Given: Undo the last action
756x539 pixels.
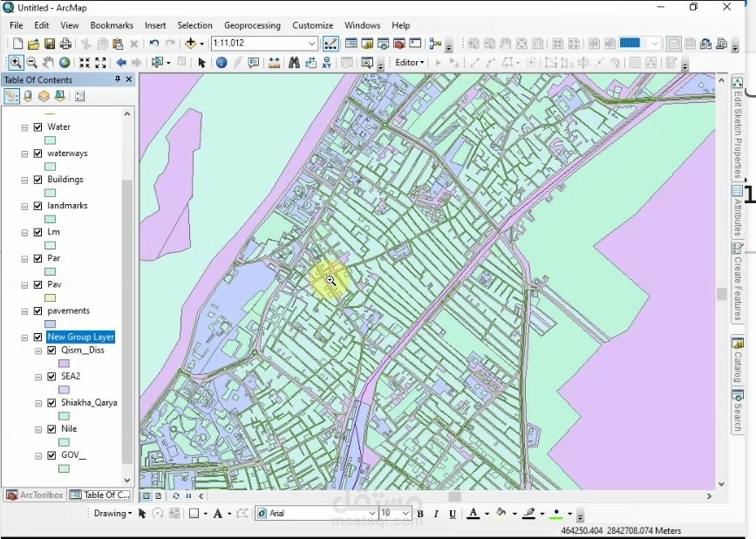Looking at the screenshot, I should pyautogui.click(x=153, y=44).
